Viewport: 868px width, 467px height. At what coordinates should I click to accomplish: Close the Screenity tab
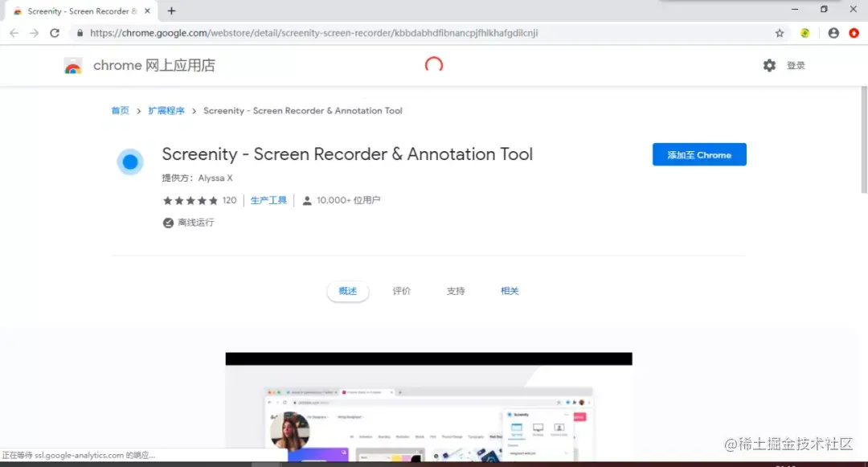coord(147,10)
